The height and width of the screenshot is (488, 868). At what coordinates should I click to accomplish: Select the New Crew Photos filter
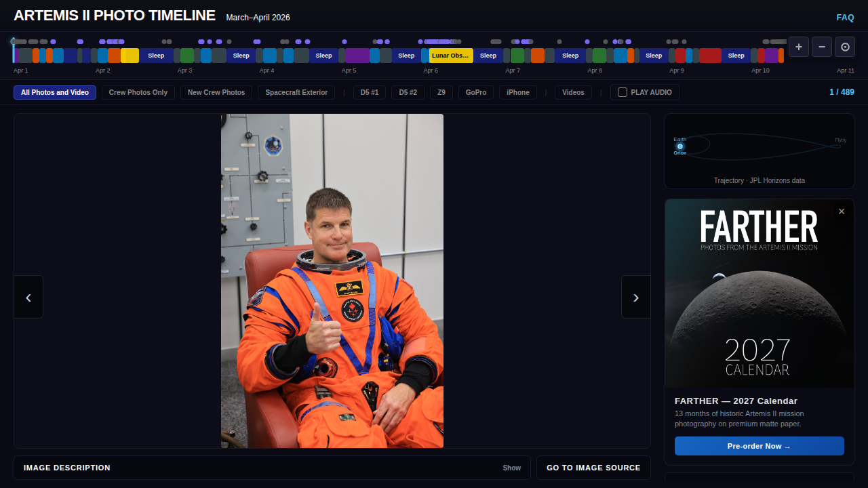216,92
